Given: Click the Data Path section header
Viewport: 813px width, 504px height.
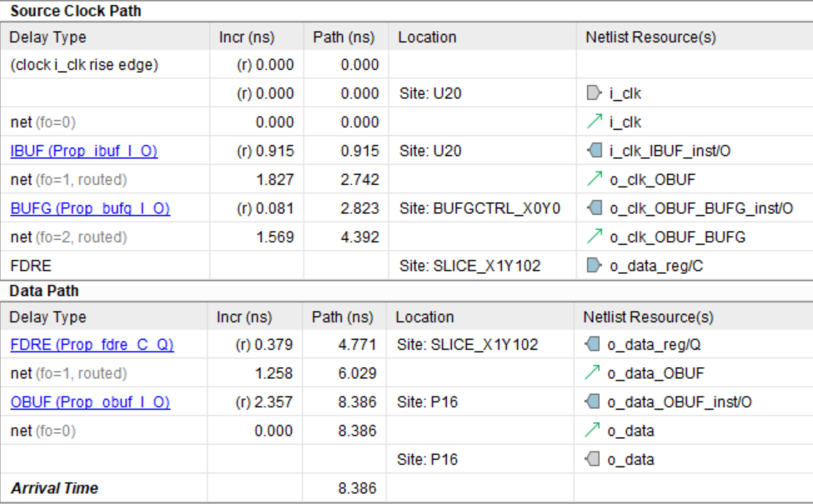Looking at the screenshot, I should (x=43, y=291).
